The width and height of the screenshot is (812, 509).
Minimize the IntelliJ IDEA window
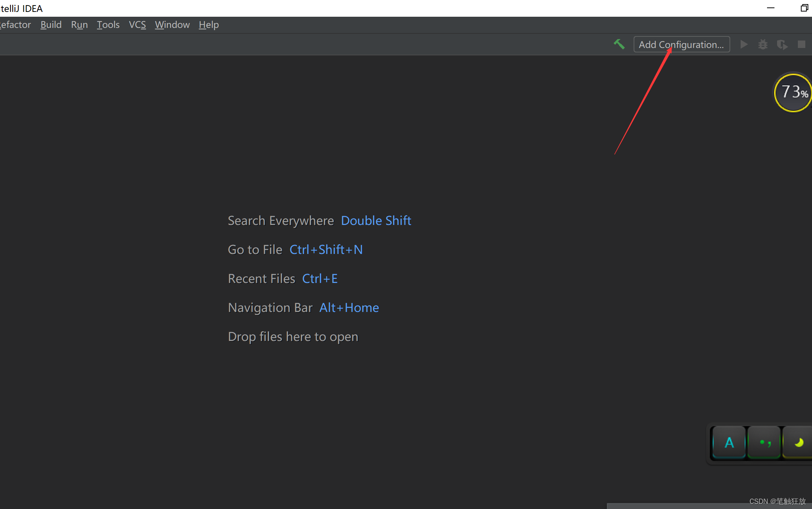click(770, 8)
